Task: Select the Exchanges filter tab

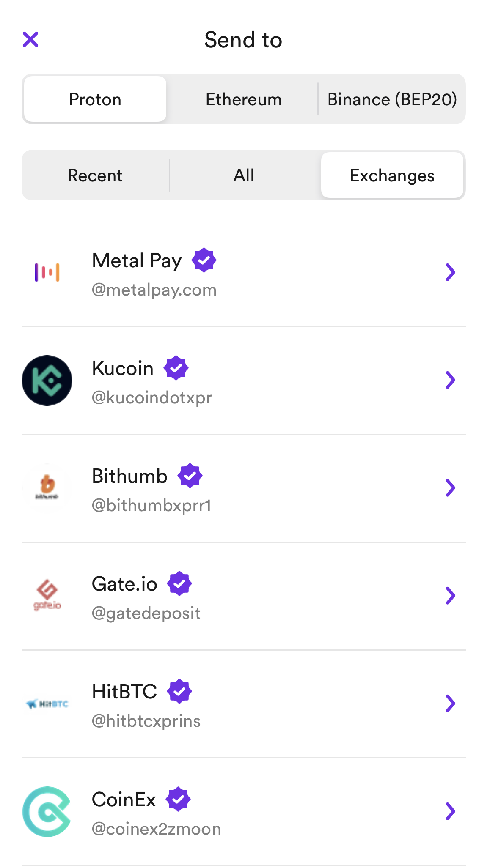Action: (392, 175)
